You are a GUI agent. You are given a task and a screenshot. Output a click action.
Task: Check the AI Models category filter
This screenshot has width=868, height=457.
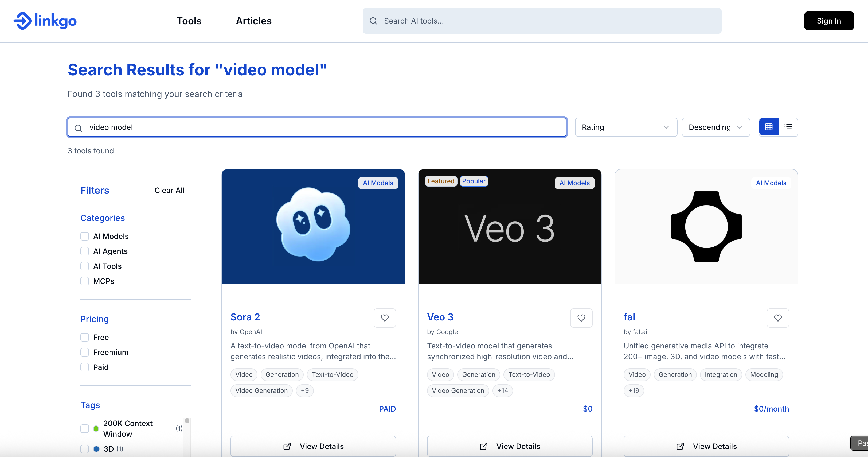click(x=85, y=236)
